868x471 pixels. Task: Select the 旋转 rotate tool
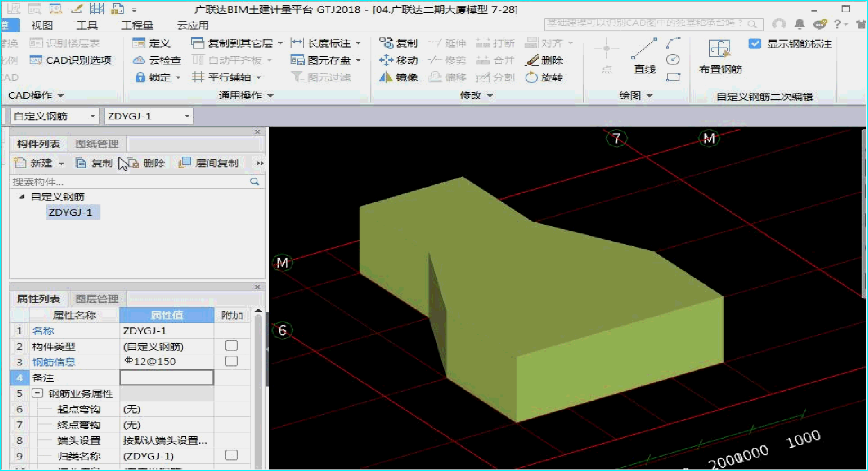[x=545, y=77]
